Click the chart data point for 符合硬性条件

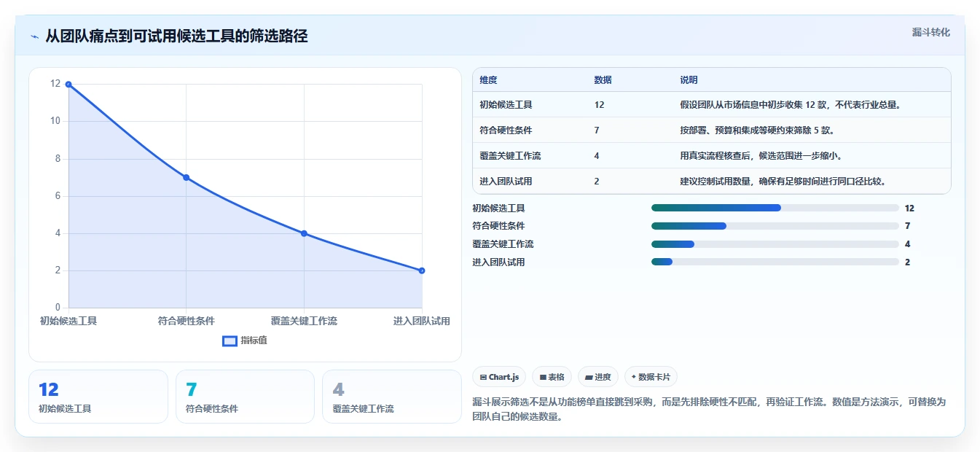click(x=187, y=178)
